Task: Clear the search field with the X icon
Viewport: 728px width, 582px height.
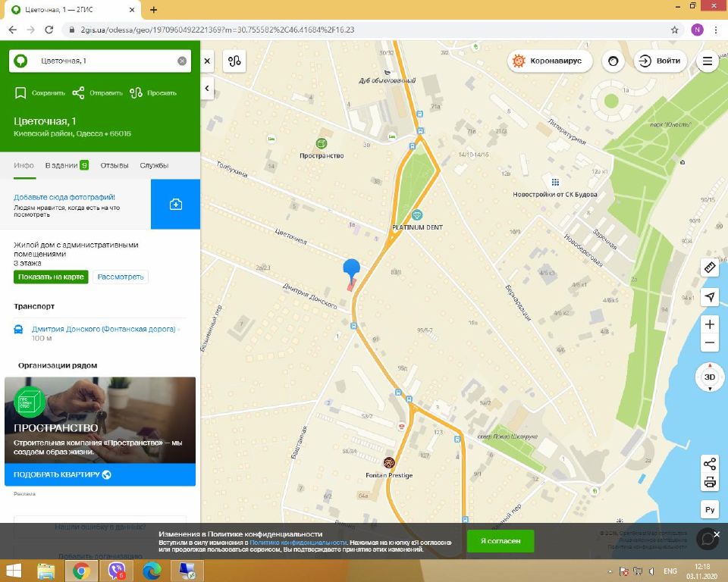Action: point(182,61)
